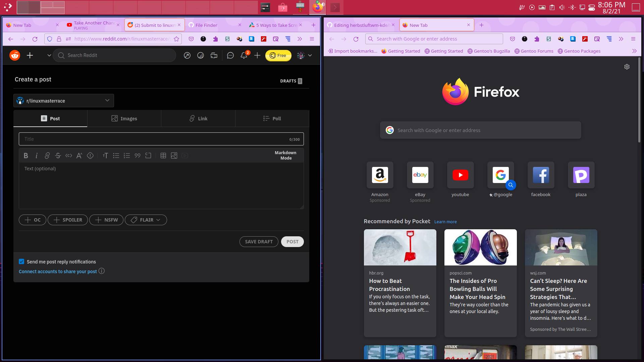Viewport: 644px width, 362px height.
Task: Open Reddit notifications bell
Action: [244, 56]
